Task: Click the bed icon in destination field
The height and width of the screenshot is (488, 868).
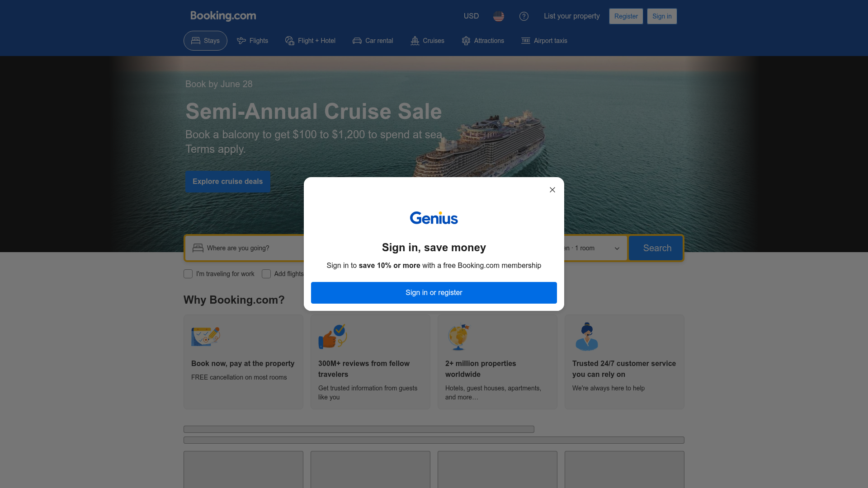Action: 198,248
